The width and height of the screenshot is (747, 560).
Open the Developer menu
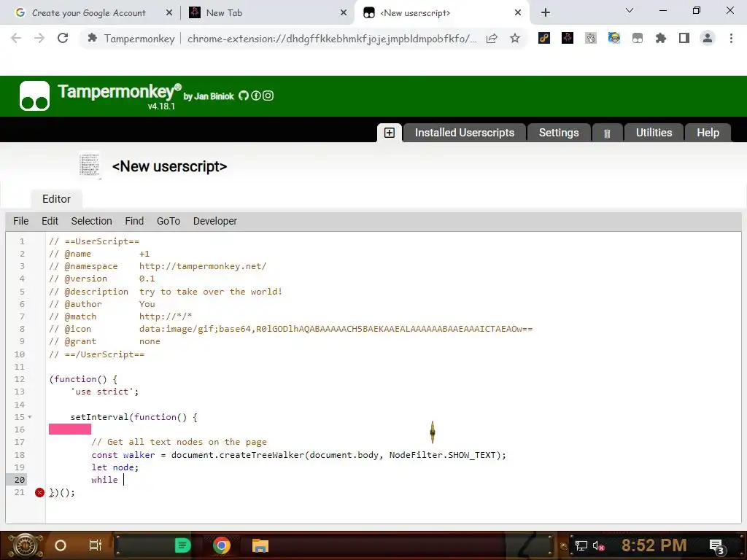[x=215, y=221]
